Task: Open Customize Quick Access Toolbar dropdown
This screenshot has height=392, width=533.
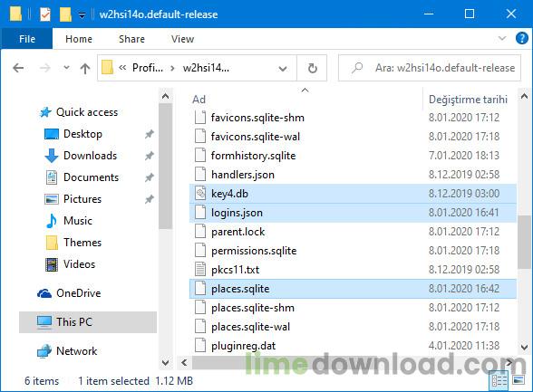Action: point(82,14)
